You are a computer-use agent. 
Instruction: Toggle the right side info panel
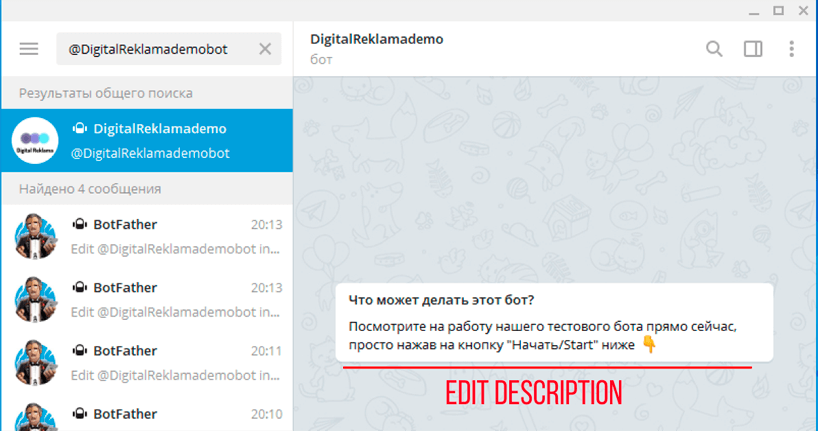(x=753, y=49)
